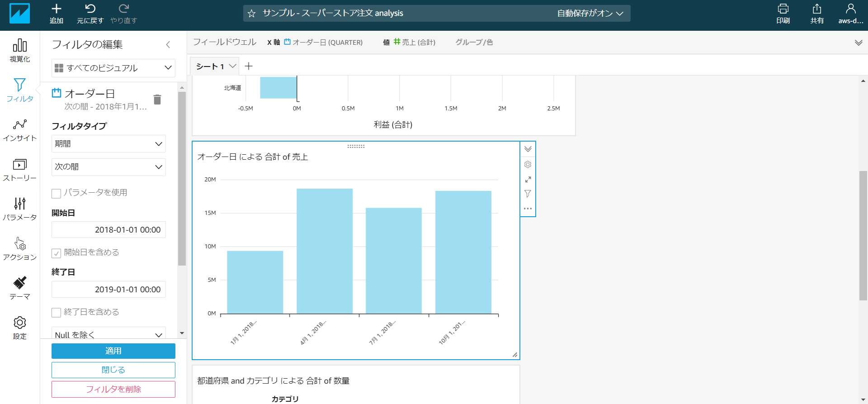Toggle パラメータを使用 checkbox
Image resolution: width=868 pixels, height=404 pixels.
point(56,193)
